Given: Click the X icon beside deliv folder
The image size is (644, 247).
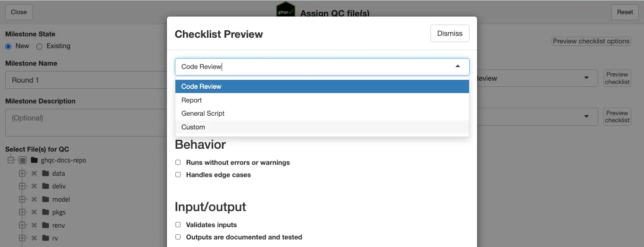Looking at the screenshot, I should [34, 186].
